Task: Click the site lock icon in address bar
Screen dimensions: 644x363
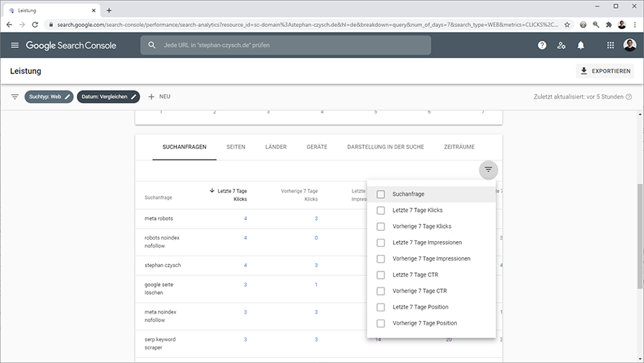Action: click(x=51, y=25)
